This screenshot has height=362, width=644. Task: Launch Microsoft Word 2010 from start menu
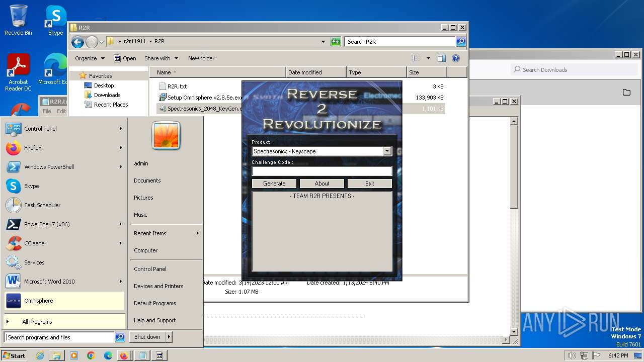click(64, 282)
